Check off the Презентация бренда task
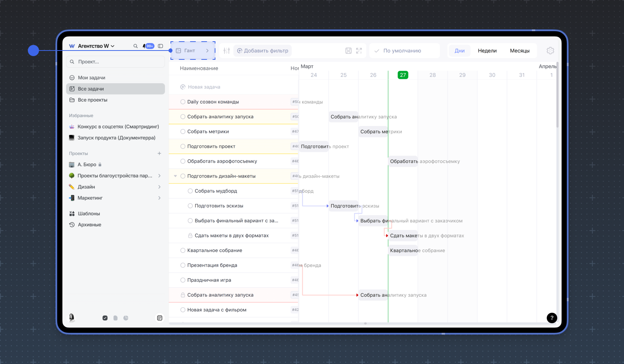The width and height of the screenshot is (624, 364). 183,265
